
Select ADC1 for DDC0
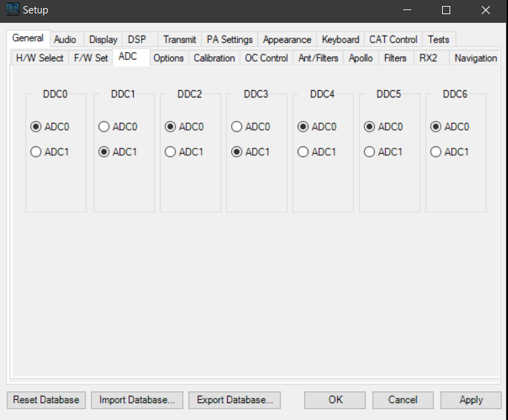pos(36,152)
